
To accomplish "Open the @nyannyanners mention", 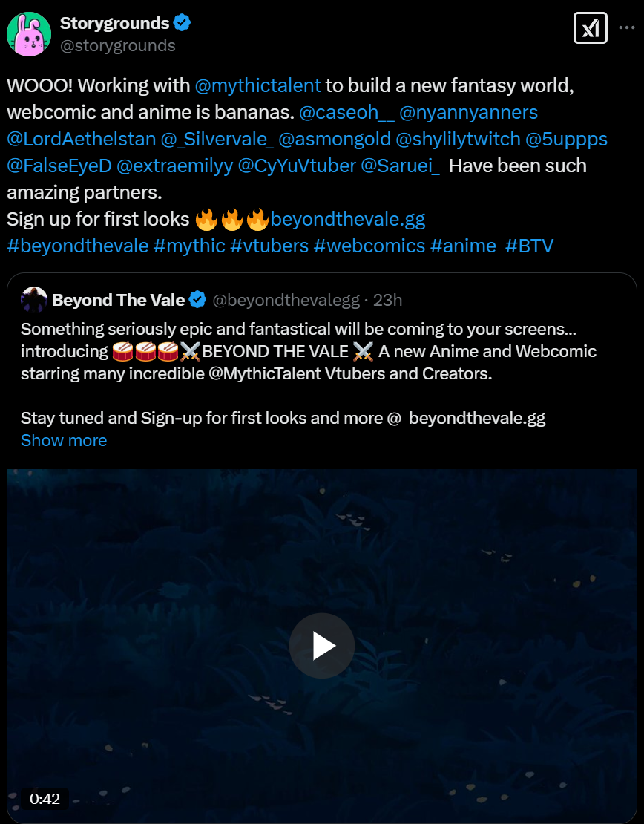I will [x=469, y=112].
